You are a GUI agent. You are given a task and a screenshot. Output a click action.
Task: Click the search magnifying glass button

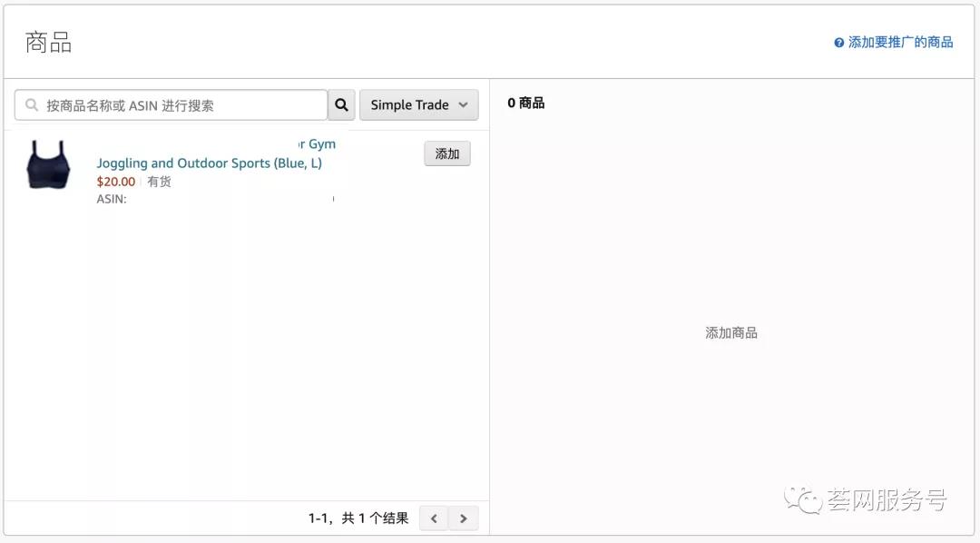(341, 104)
